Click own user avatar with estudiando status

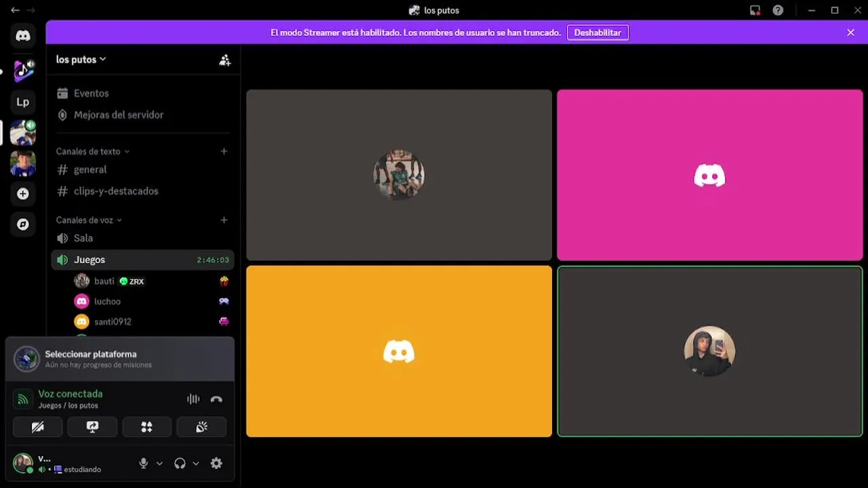(x=23, y=464)
